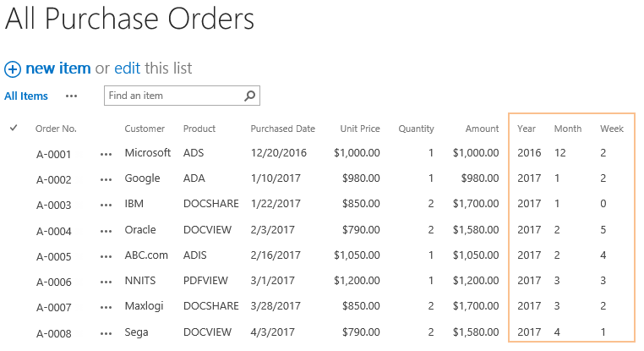Open order A-0004 item
Screen dimensions: 644x351
[54, 232]
